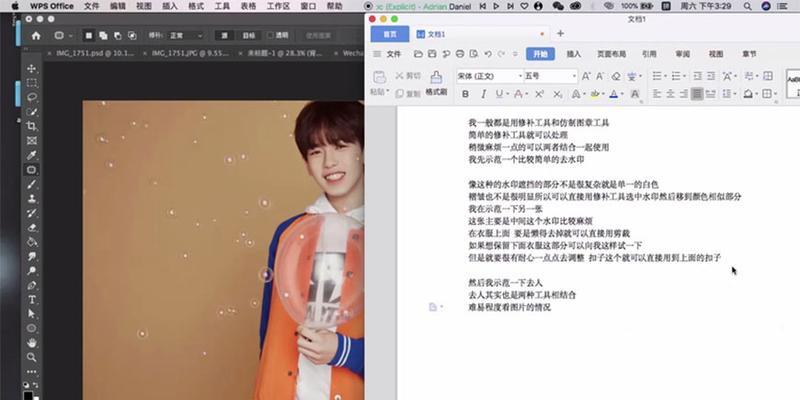This screenshot has height=400, width=800.
Task: Add a new WPS tab with plus
Action: coord(560,34)
